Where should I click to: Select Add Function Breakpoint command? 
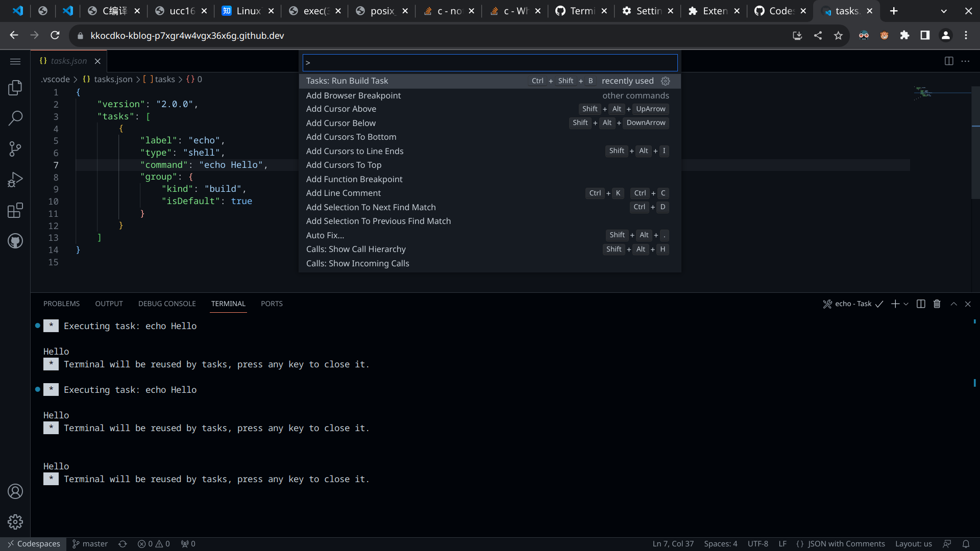pos(489,179)
